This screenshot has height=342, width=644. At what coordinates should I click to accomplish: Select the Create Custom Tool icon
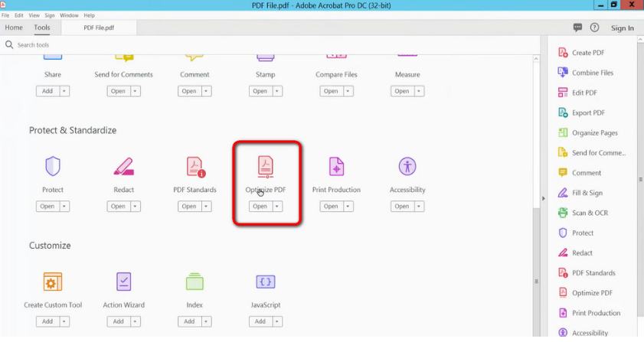pyautogui.click(x=53, y=282)
